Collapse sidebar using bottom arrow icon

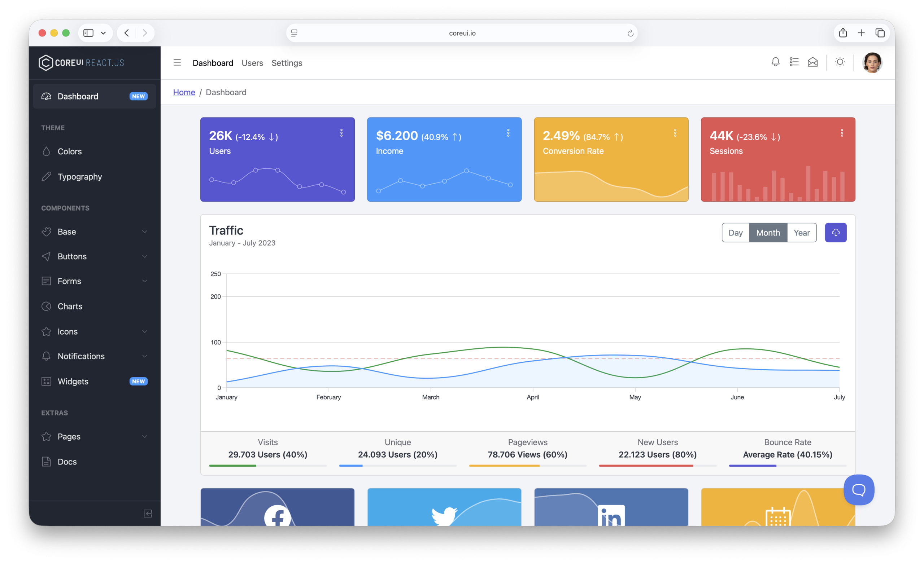(x=148, y=514)
